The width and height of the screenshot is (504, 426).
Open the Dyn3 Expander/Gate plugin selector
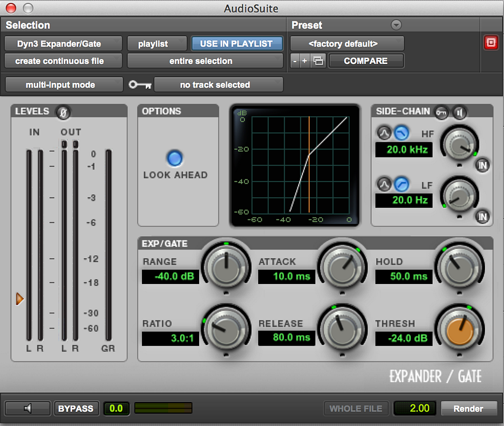pyautogui.click(x=63, y=44)
